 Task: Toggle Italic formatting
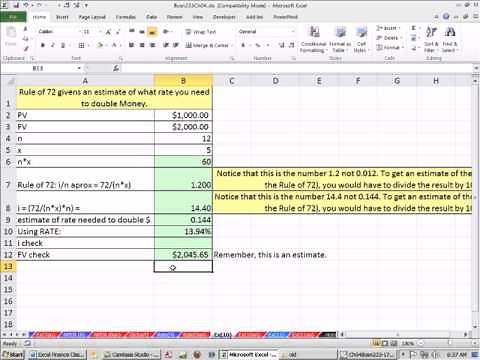pyautogui.click(x=52, y=45)
